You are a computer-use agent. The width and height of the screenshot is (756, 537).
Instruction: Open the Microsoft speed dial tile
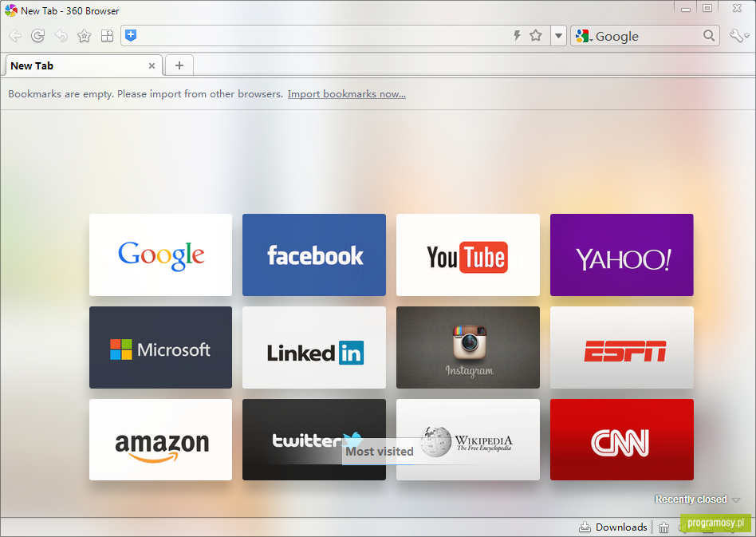(160, 347)
